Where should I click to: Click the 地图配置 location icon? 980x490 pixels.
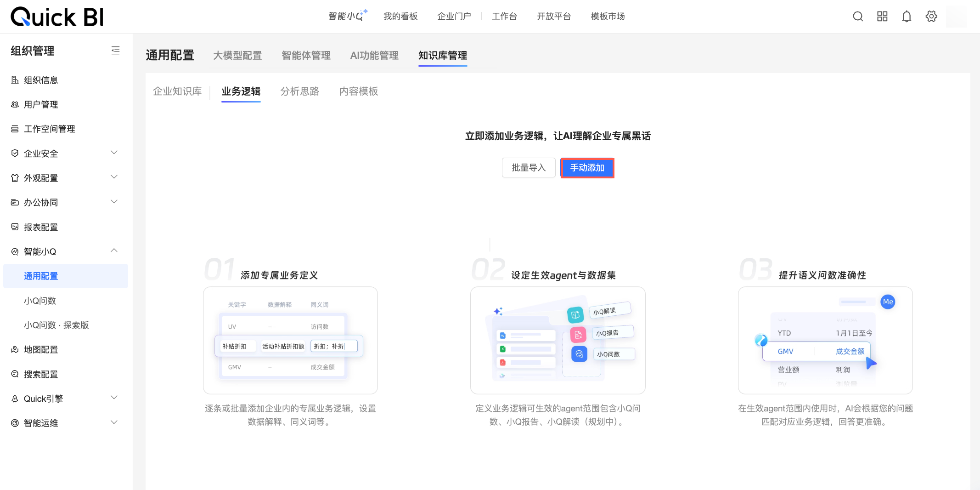(x=15, y=349)
